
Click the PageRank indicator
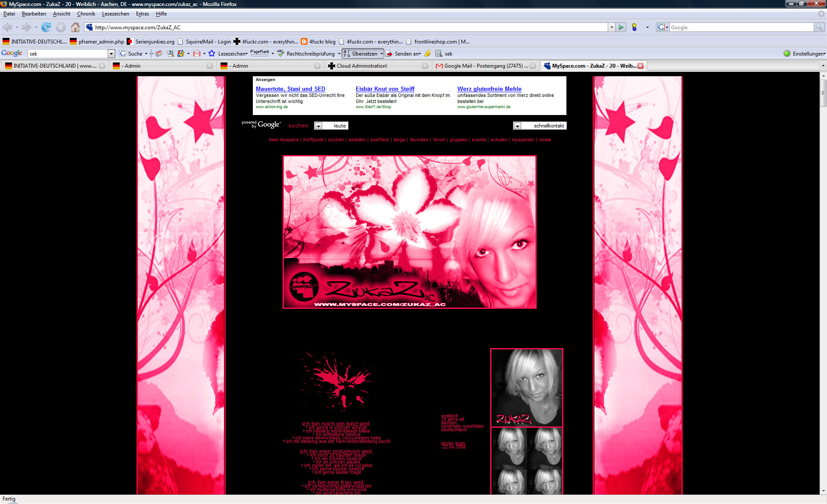click(x=260, y=53)
